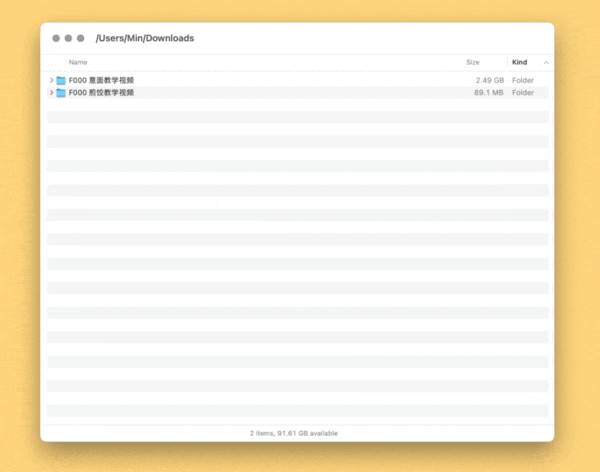Click the folder icon of F000 意面教学视频
This screenshot has width=600, height=472.
(x=61, y=80)
